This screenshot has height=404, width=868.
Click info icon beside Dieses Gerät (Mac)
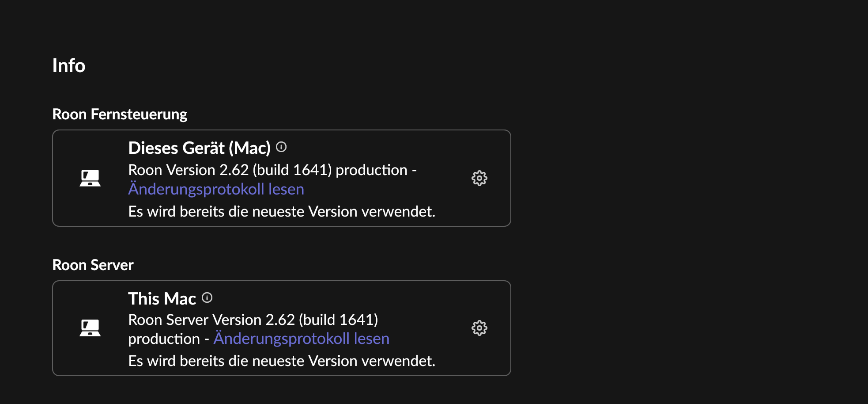pos(281,147)
